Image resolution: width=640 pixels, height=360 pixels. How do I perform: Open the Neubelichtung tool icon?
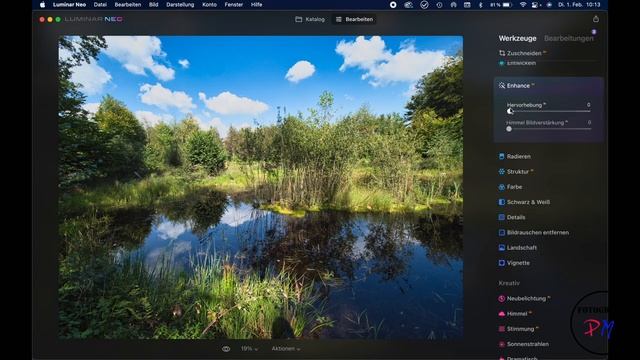[x=502, y=298]
